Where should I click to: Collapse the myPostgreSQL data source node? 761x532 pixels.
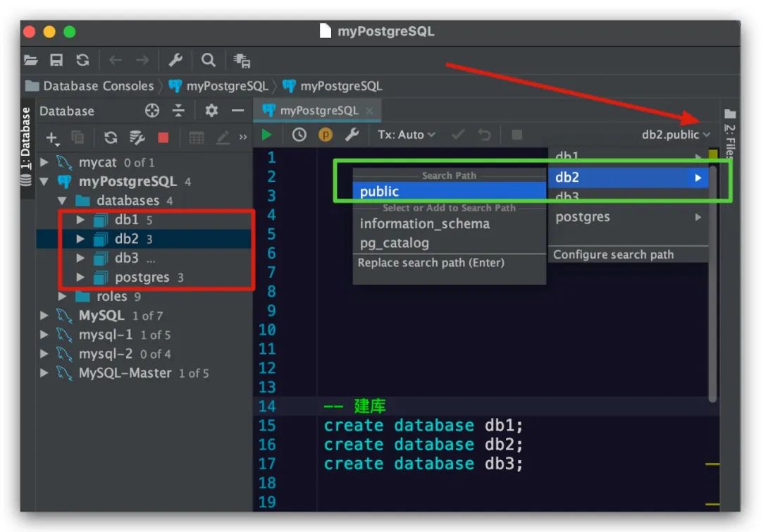point(44,182)
